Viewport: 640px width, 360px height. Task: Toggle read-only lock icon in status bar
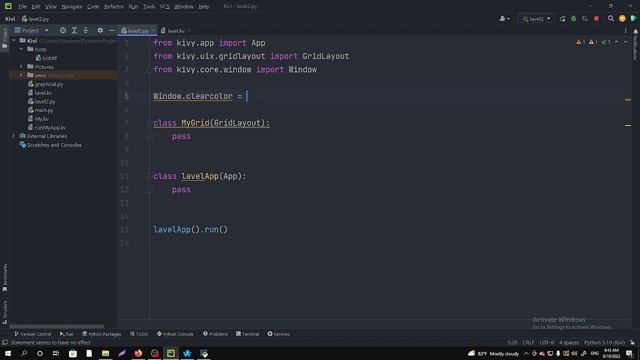[x=632, y=342]
